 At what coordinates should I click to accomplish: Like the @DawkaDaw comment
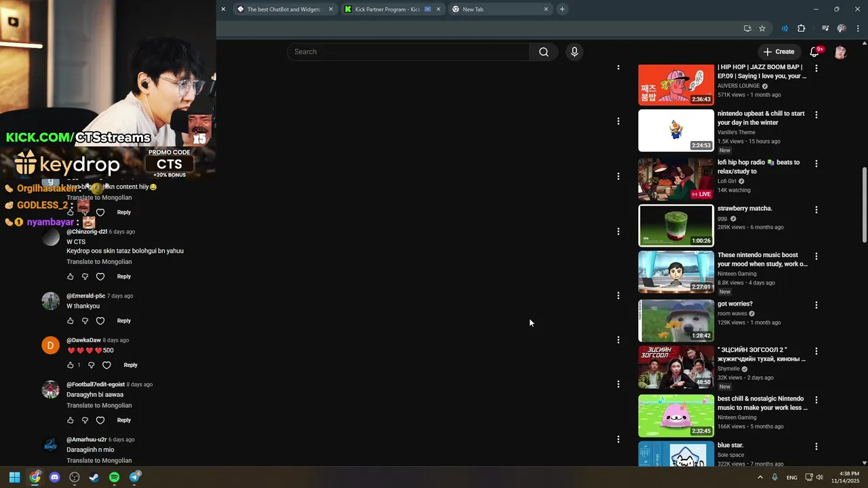tap(71, 365)
